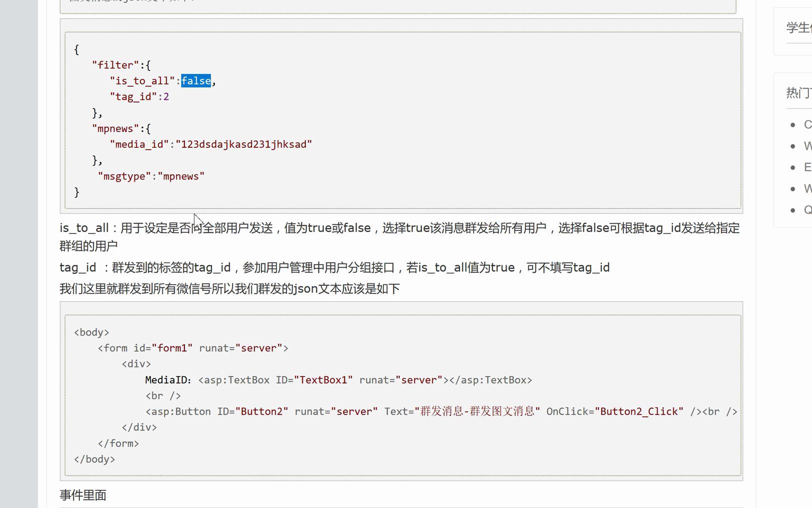Screen dimensions: 812x508
Task: Click the highlighted "false" value in the JSON
Action: (x=196, y=81)
